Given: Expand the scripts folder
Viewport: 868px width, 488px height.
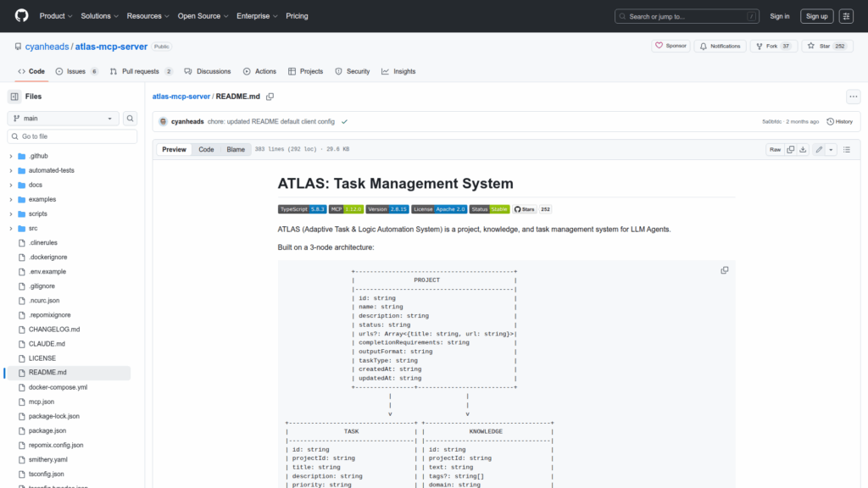Looking at the screenshot, I should pyautogui.click(x=10, y=213).
